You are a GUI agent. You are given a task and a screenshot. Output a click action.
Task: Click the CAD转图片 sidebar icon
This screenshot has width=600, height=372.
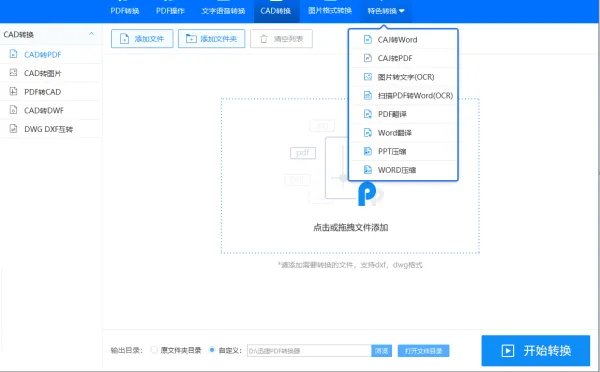13,72
